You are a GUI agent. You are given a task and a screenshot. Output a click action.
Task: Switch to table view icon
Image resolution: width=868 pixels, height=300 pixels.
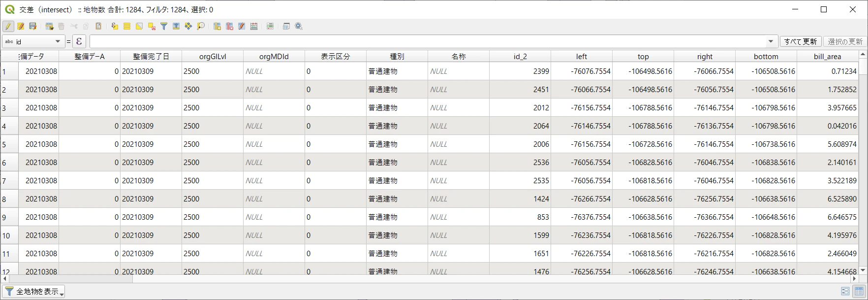(x=859, y=292)
